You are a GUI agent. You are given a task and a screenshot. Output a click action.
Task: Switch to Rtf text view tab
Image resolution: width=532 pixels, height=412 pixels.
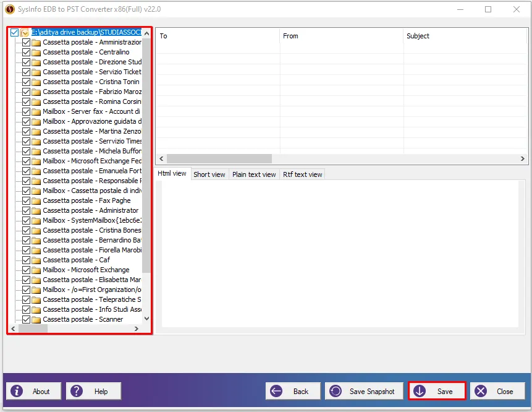pyautogui.click(x=302, y=174)
